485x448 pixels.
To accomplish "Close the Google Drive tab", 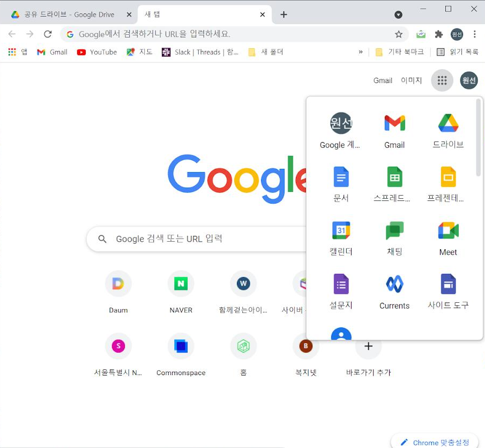I will click(x=129, y=14).
